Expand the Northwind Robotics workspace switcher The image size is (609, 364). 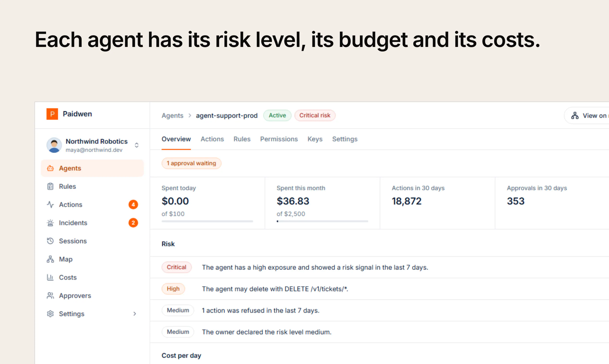(x=136, y=145)
